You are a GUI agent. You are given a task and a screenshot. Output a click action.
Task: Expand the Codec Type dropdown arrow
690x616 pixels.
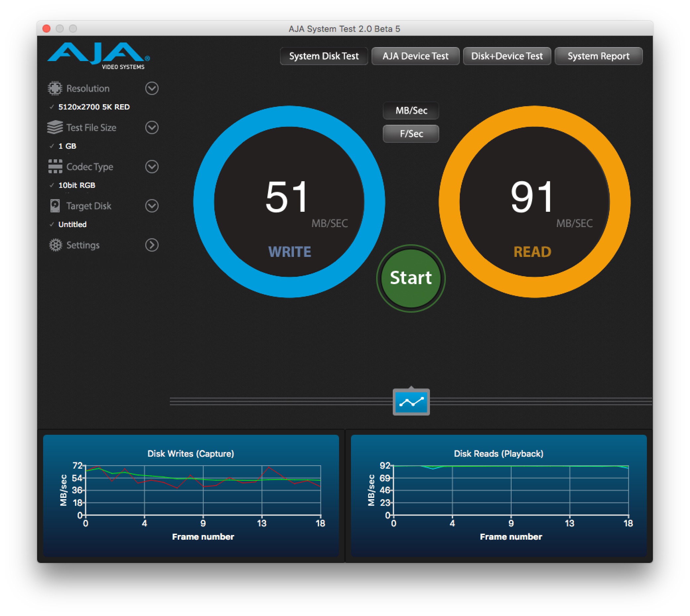pyautogui.click(x=152, y=167)
